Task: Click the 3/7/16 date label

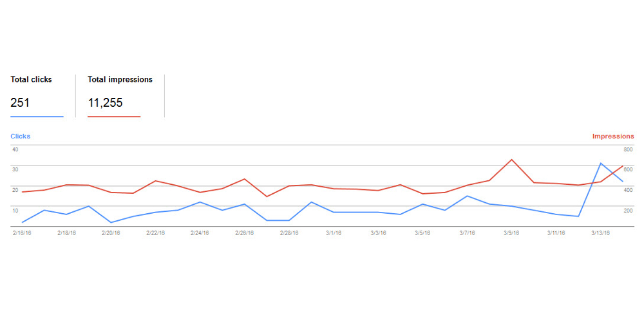Action: (x=468, y=233)
